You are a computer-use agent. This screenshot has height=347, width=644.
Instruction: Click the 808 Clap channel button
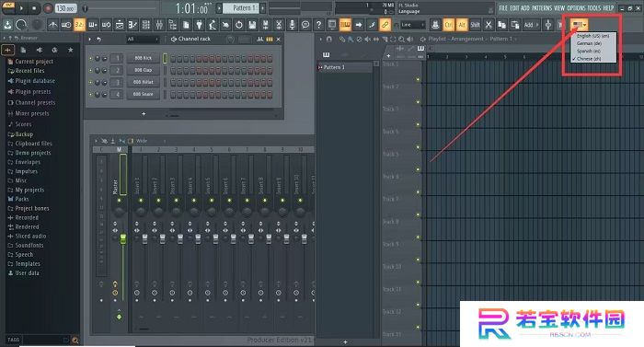[x=143, y=70]
